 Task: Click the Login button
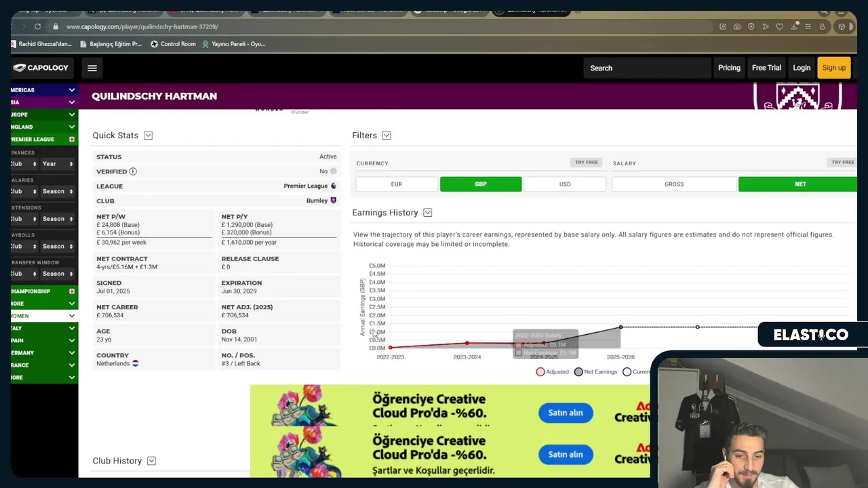pyautogui.click(x=802, y=68)
